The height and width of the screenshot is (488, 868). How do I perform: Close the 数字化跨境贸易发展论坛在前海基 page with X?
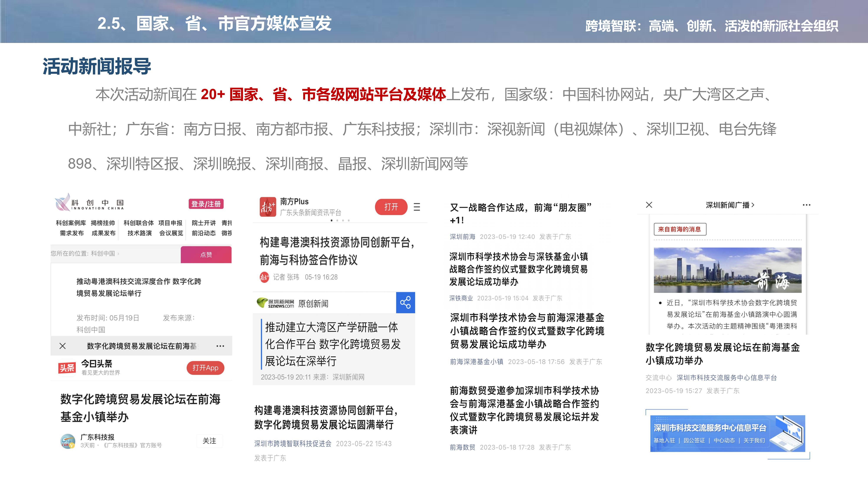coord(62,346)
